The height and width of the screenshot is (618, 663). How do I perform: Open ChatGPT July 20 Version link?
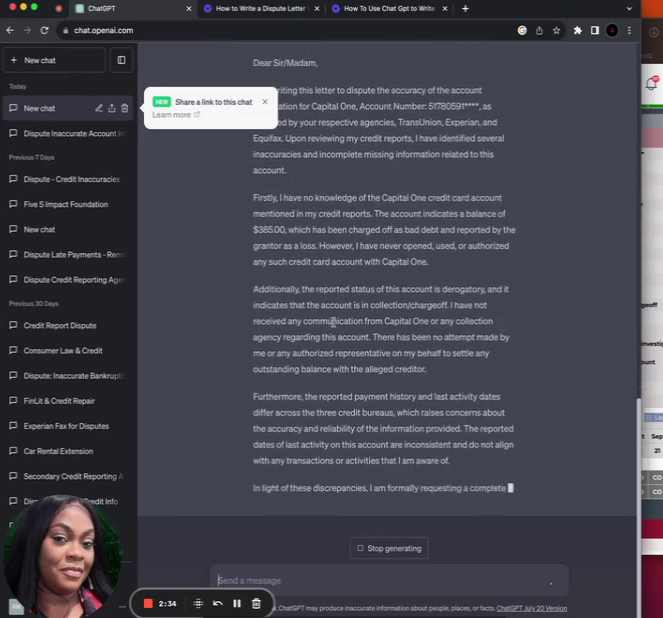click(x=531, y=608)
